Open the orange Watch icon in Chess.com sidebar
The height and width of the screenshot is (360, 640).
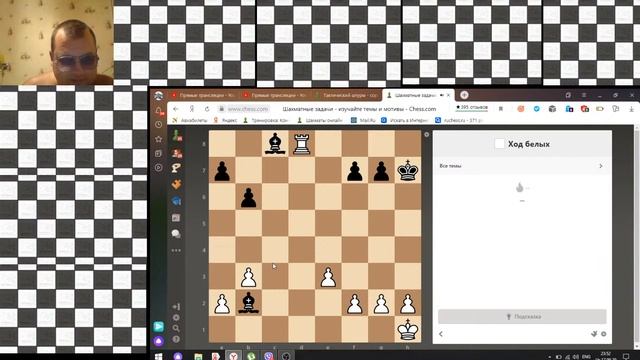click(x=176, y=184)
